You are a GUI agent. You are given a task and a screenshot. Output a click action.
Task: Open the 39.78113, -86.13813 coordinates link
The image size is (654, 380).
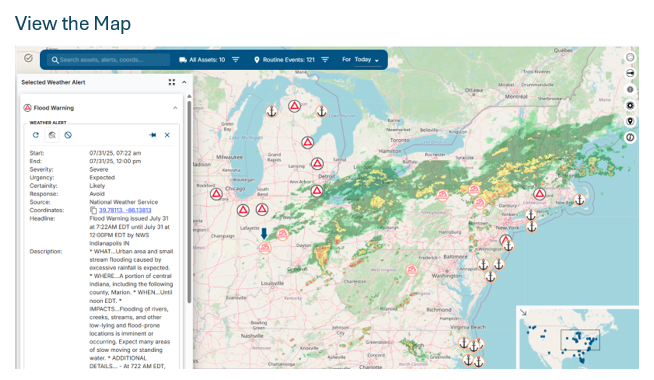click(125, 210)
